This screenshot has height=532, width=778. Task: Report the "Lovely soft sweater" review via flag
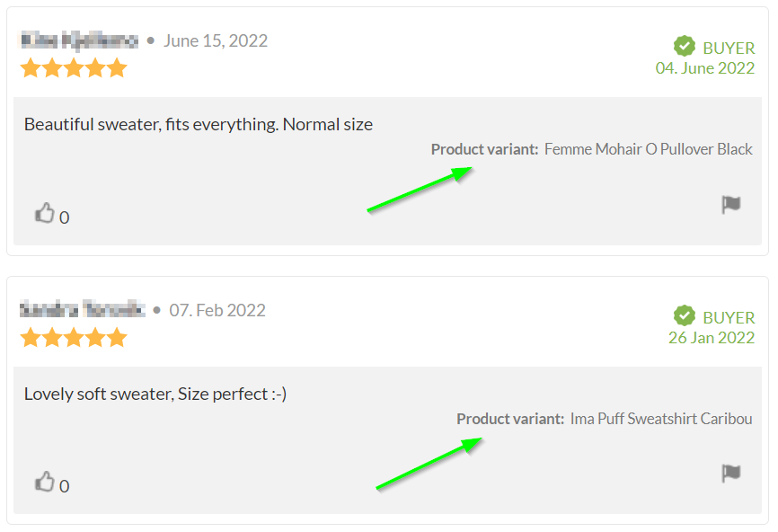(x=731, y=474)
